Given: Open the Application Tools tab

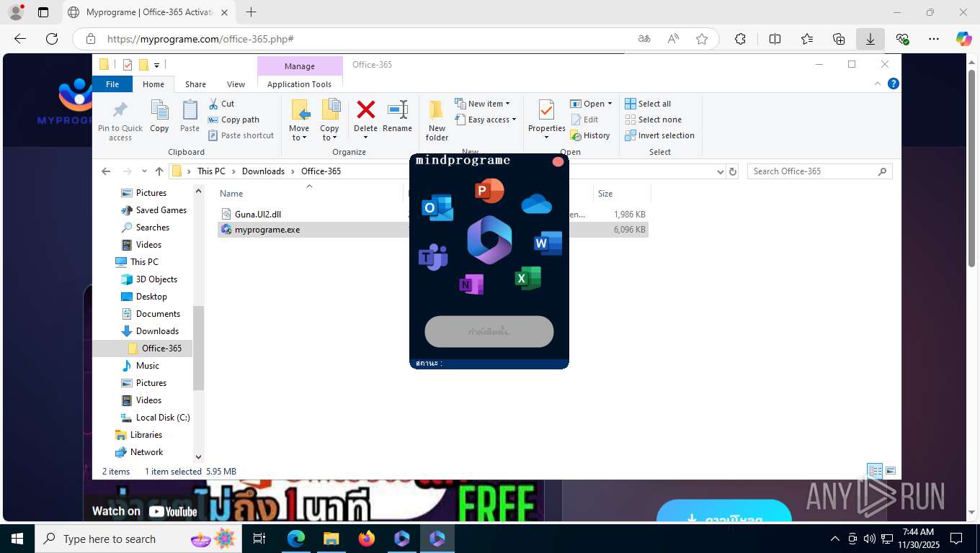Looking at the screenshot, I should click(299, 84).
